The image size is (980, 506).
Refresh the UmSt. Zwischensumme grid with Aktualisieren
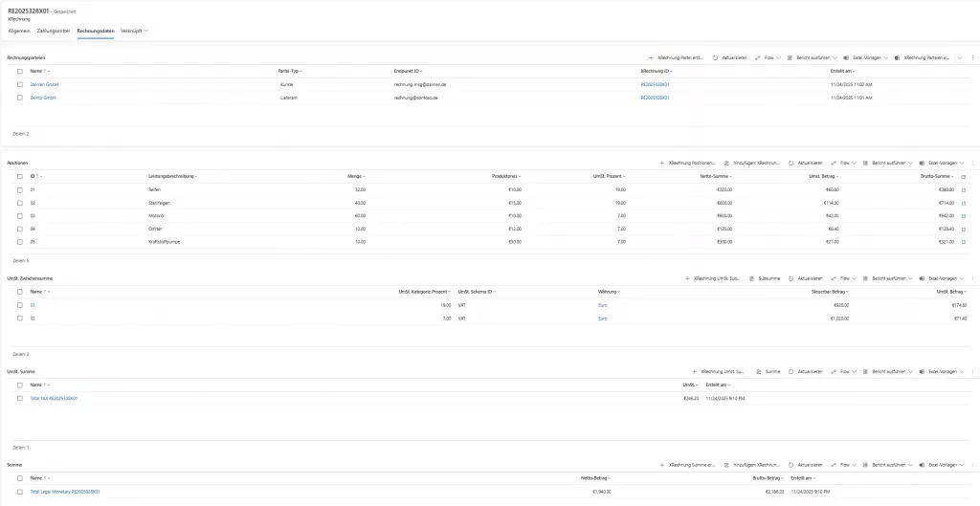(x=806, y=278)
